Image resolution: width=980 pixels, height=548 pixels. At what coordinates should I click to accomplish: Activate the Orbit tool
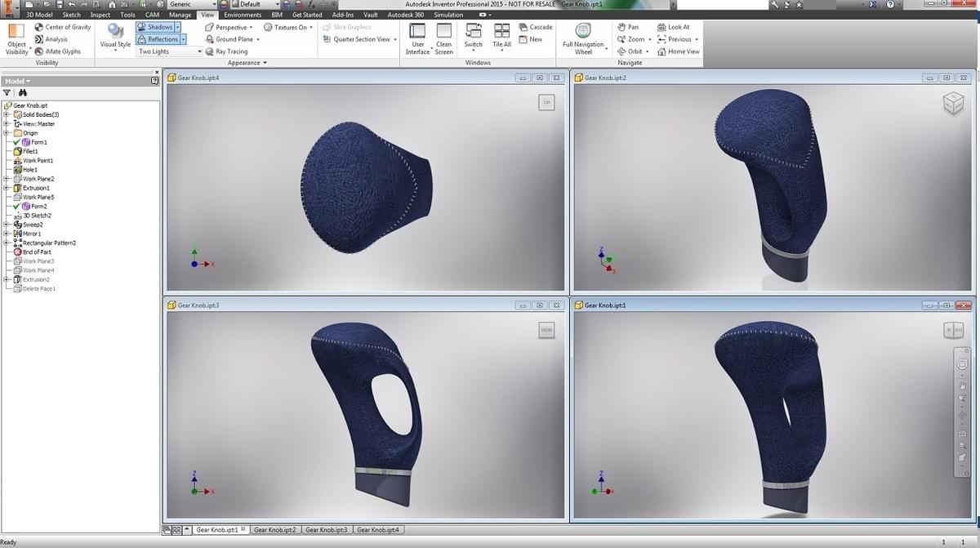pos(634,51)
